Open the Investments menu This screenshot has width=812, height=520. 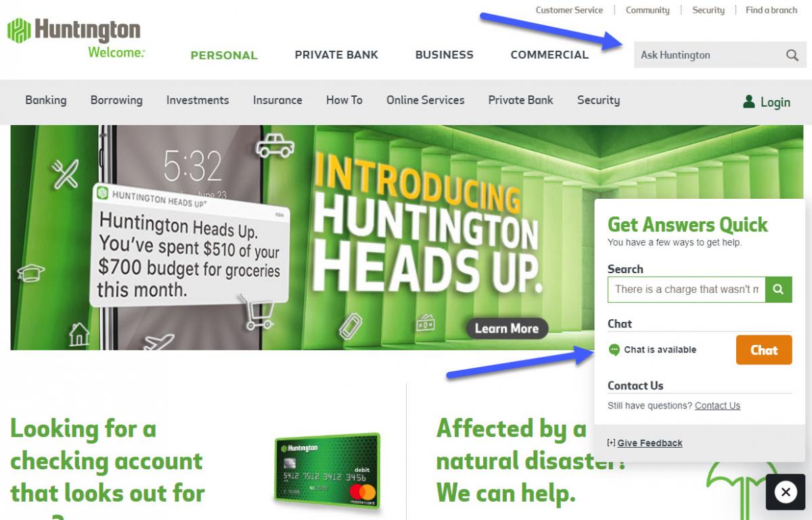click(198, 100)
